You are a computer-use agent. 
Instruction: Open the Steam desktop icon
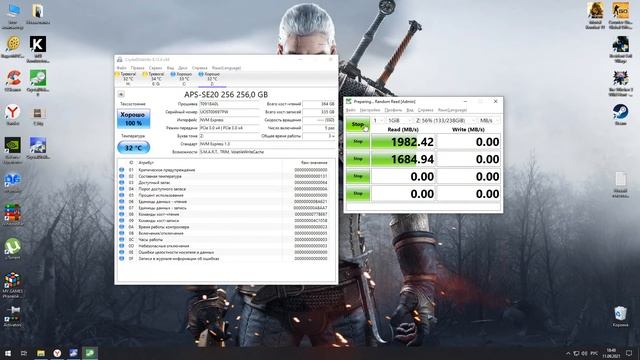coord(620,115)
